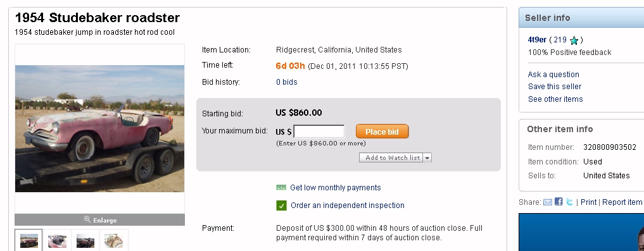Open the 0 bids history link
The image size is (644, 251).
(287, 82)
